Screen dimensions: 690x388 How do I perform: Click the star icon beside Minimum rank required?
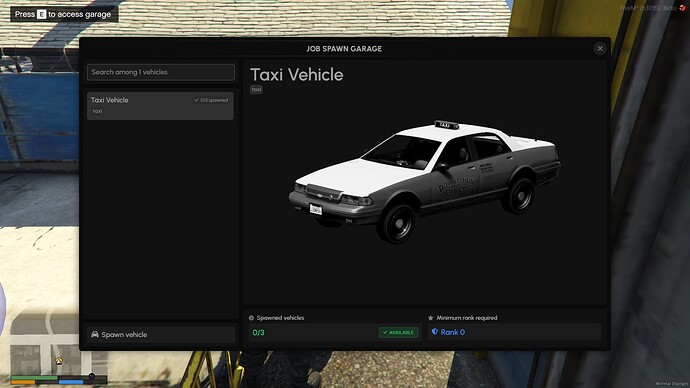click(x=431, y=318)
